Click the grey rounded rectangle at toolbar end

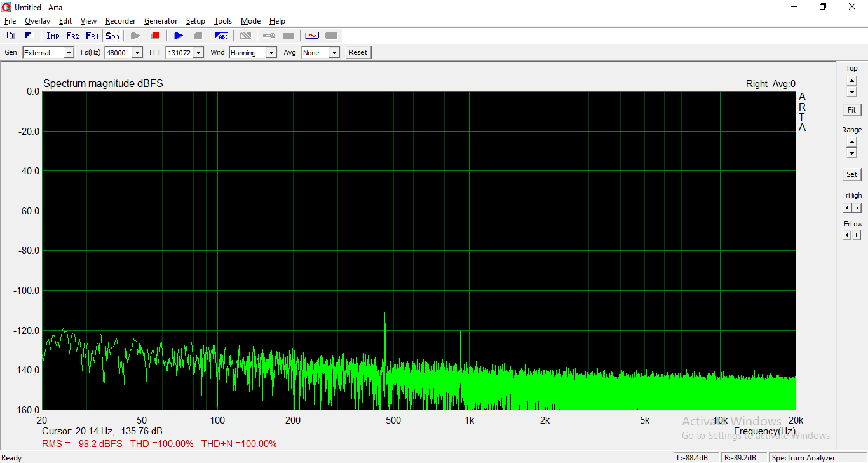tap(332, 36)
